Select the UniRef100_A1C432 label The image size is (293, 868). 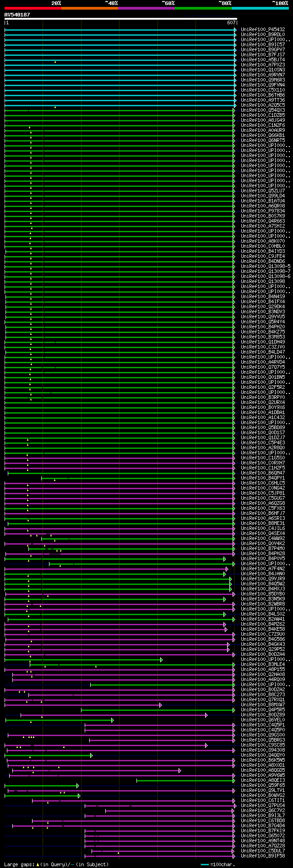tap(263, 417)
